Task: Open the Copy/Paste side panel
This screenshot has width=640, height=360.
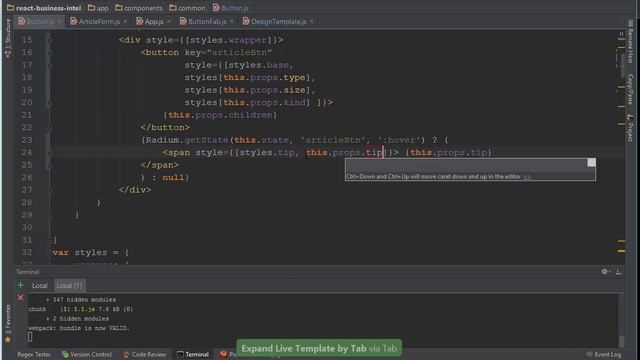Action: (630, 89)
